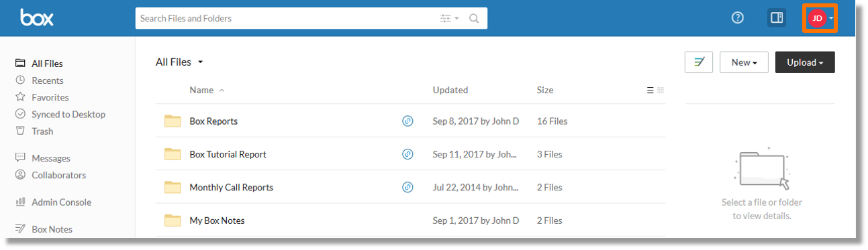Screen dimensions: 868x250
Task: Sort files by Name column
Action: click(201, 90)
